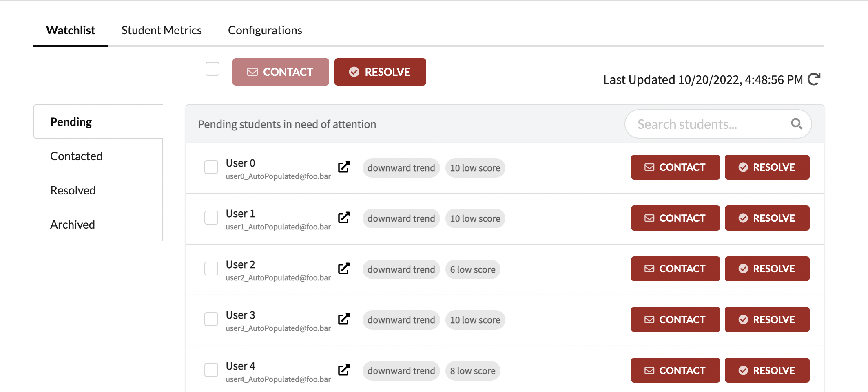Image resolution: width=868 pixels, height=392 pixels.
Task: Toggle the select-all checkbox above the list
Action: (213, 69)
